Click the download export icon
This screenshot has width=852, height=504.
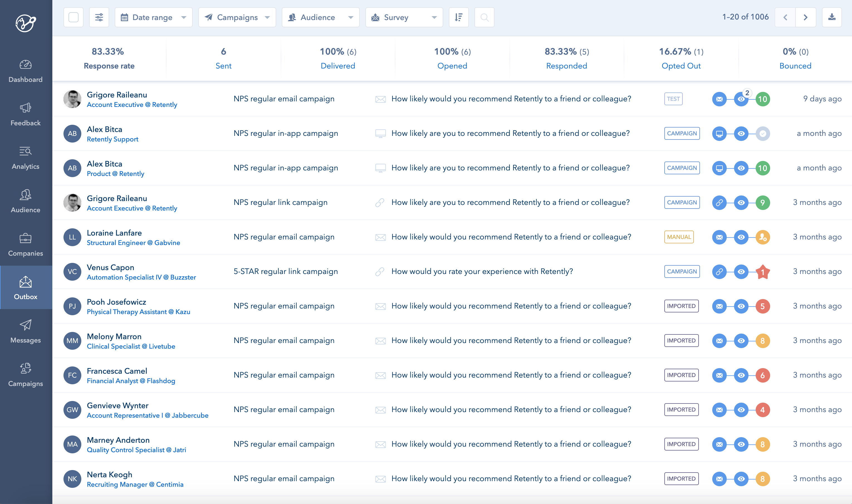(x=832, y=17)
